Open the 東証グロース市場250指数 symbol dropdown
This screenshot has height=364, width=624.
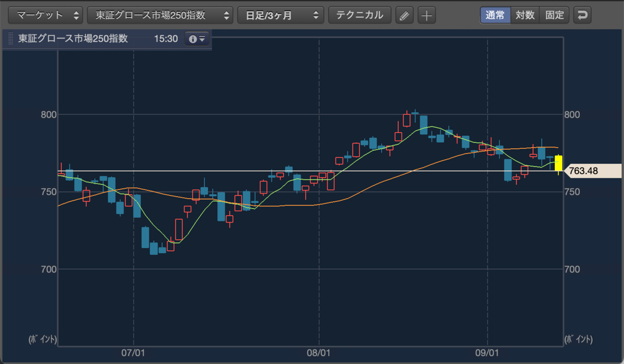coord(160,15)
